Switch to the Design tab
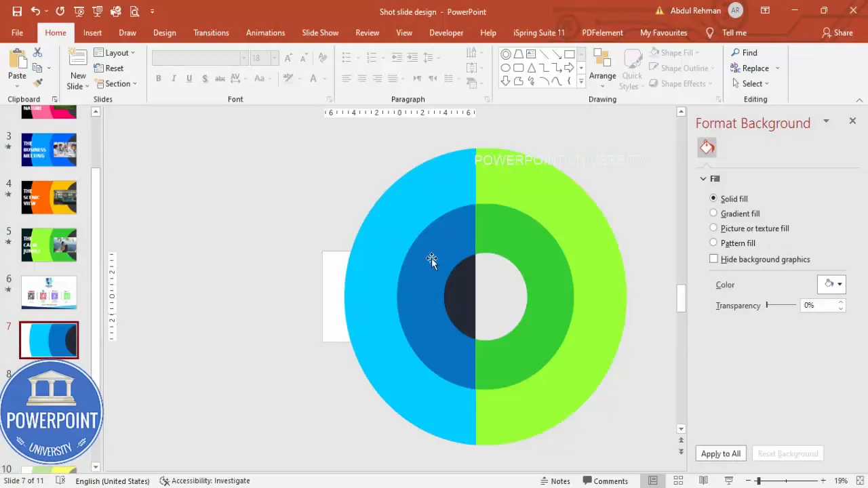This screenshot has width=868, height=488. 164,33
